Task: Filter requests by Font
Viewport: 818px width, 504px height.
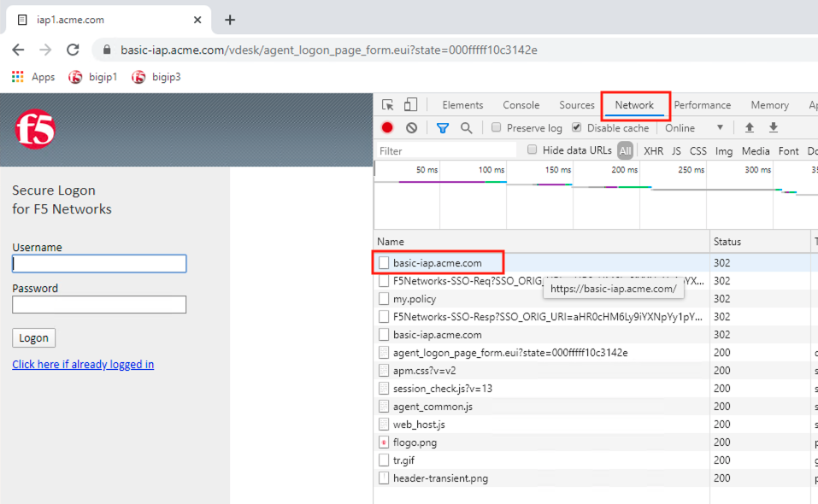Action: pyautogui.click(x=788, y=150)
